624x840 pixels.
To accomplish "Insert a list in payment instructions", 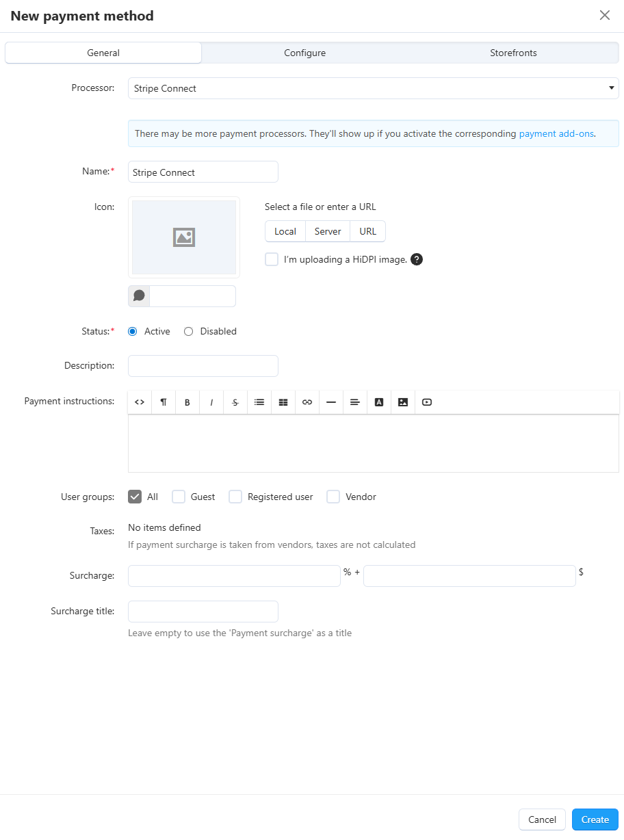I will (259, 402).
